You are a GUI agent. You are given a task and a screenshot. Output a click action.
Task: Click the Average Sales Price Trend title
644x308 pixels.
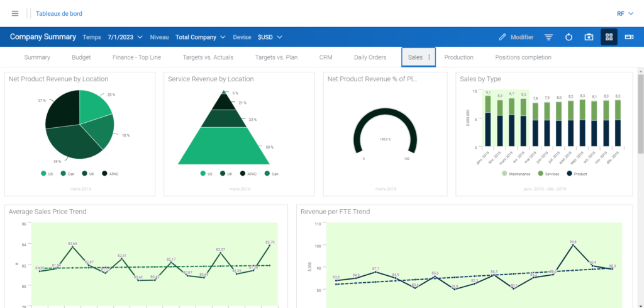(x=48, y=212)
